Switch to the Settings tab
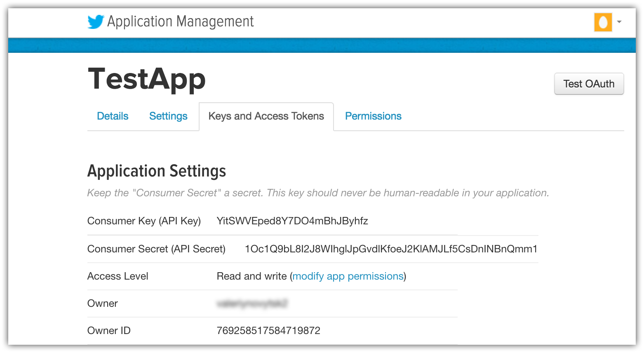 pos(168,116)
